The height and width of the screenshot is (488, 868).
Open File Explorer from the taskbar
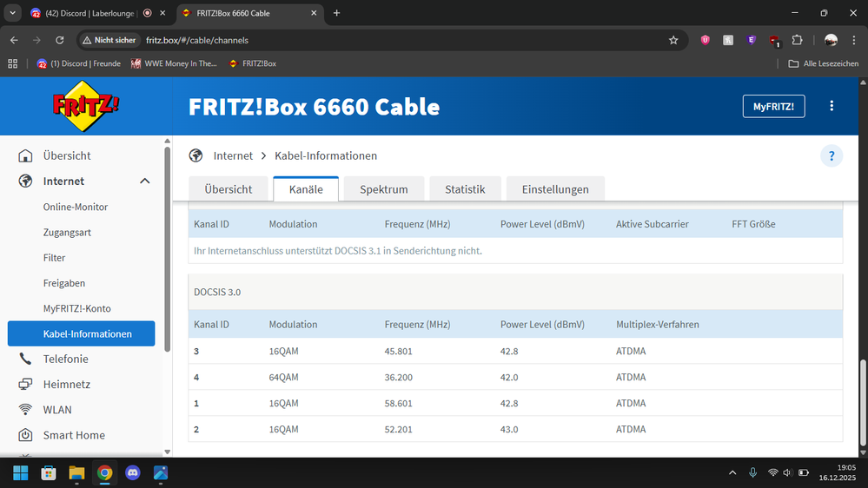(76, 473)
